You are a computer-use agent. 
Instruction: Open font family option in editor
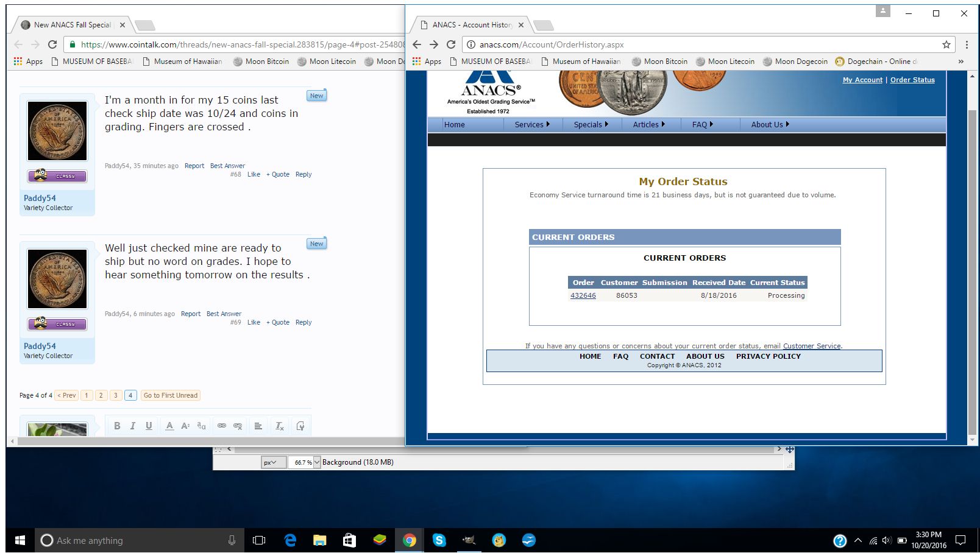tap(201, 426)
